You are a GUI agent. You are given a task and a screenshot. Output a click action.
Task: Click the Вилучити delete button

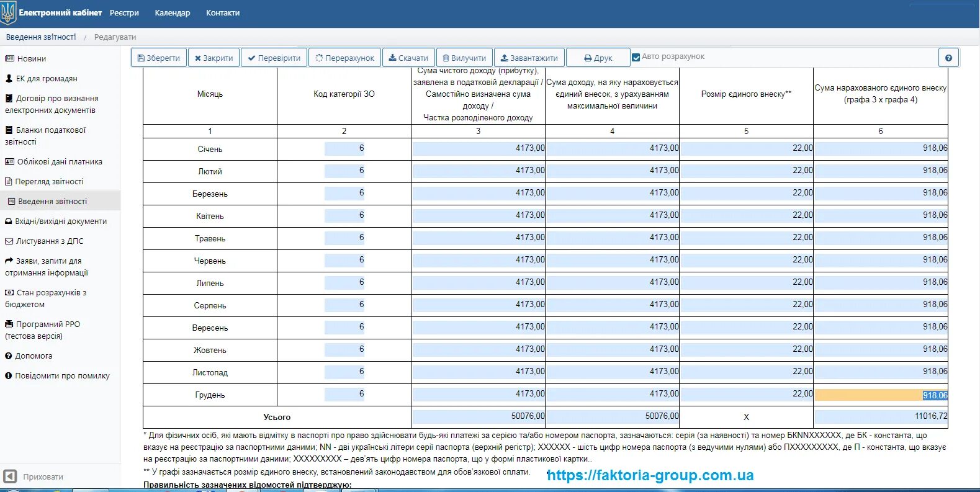pyautogui.click(x=464, y=58)
